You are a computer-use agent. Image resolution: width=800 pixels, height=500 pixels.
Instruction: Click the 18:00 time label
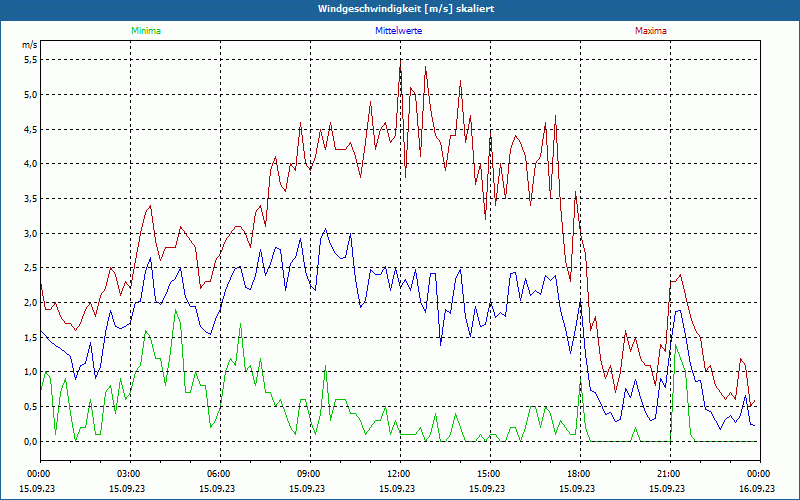[x=581, y=474]
